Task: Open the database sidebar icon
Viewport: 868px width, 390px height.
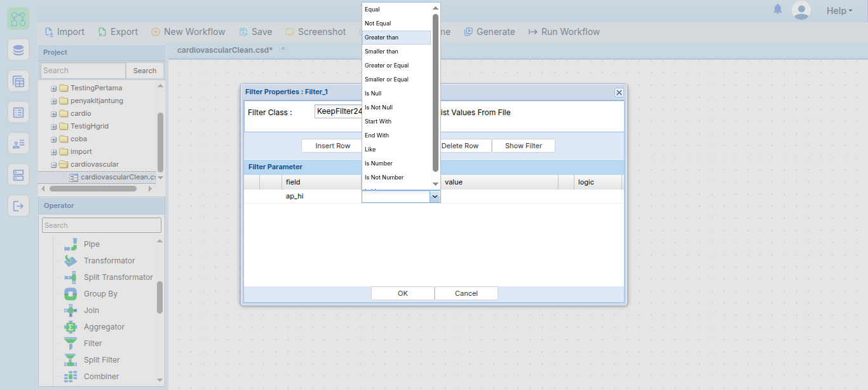Action: coord(18,50)
